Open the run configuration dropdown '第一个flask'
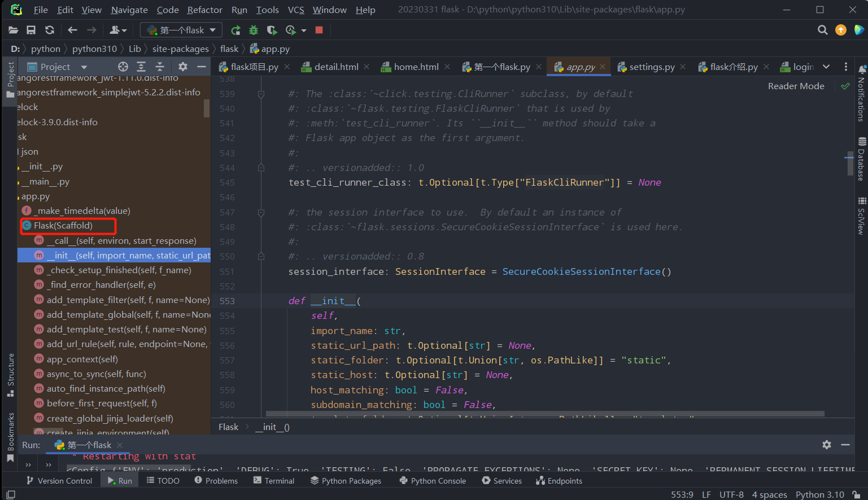Image resolution: width=868 pixels, height=500 pixels. 181,30
